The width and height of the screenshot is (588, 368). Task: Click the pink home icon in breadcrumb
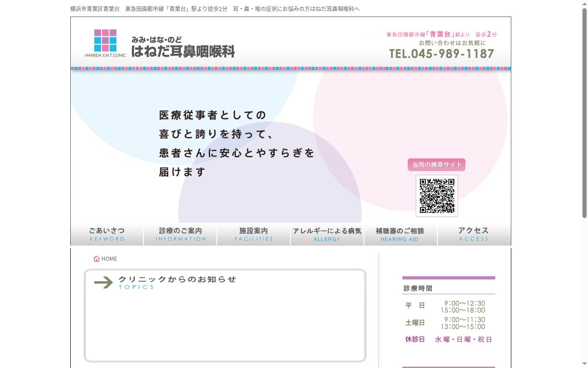(96, 259)
